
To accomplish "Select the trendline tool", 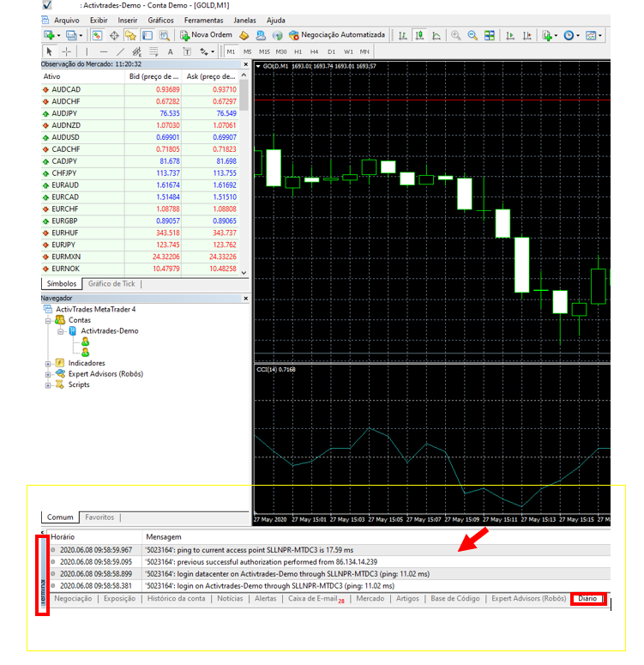I will 120,51.
